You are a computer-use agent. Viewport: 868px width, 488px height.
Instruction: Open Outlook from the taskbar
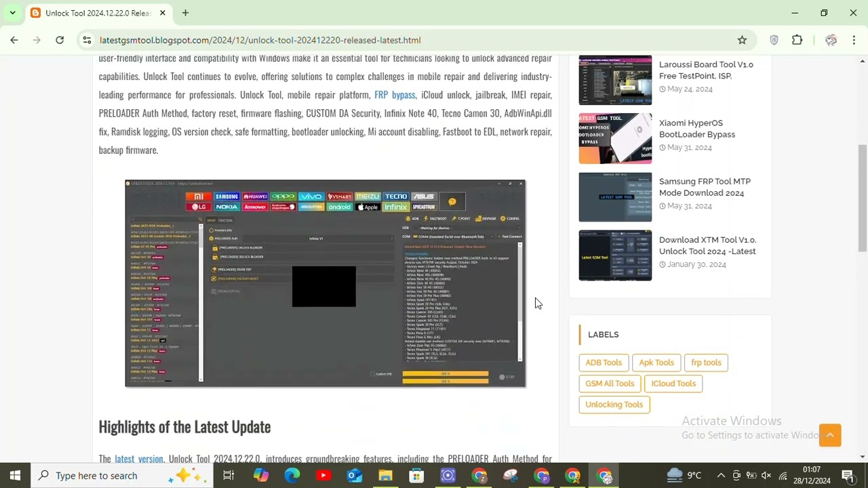click(x=355, y=475)
